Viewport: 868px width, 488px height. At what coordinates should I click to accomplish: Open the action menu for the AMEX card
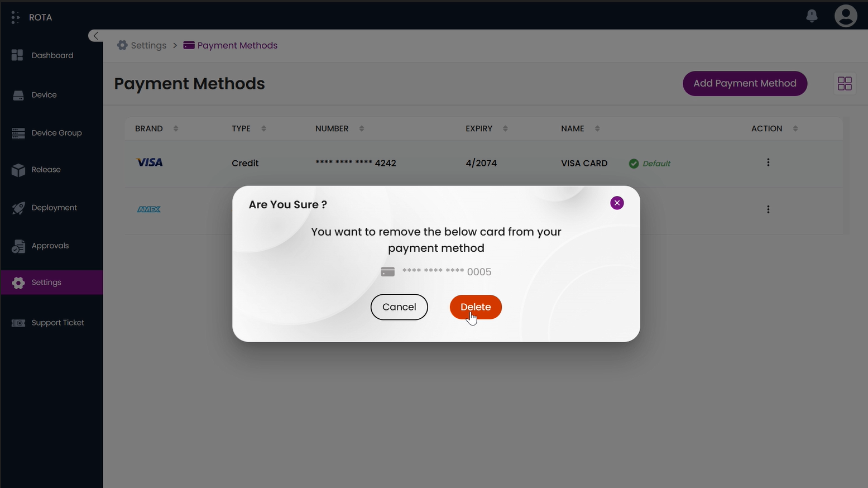point(768,209)
